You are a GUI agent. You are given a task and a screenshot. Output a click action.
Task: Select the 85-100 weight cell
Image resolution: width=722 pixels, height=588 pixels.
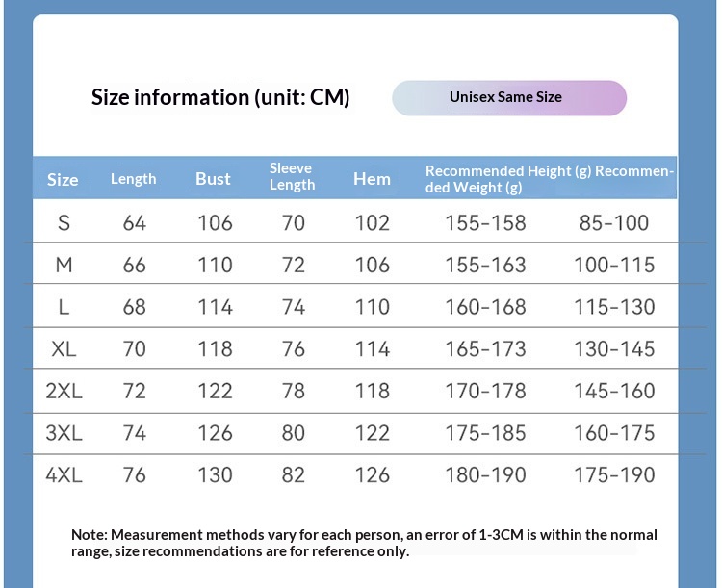click(614, 223)
